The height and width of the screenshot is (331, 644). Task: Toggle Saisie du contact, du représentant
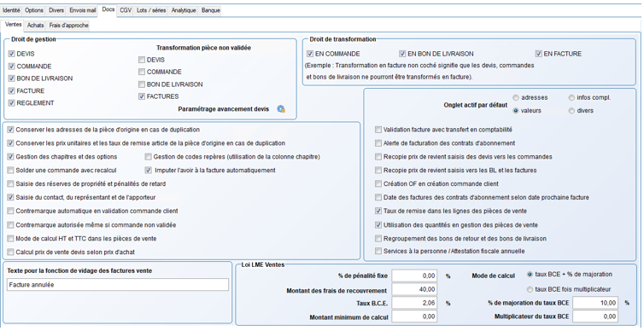point(10,197)
